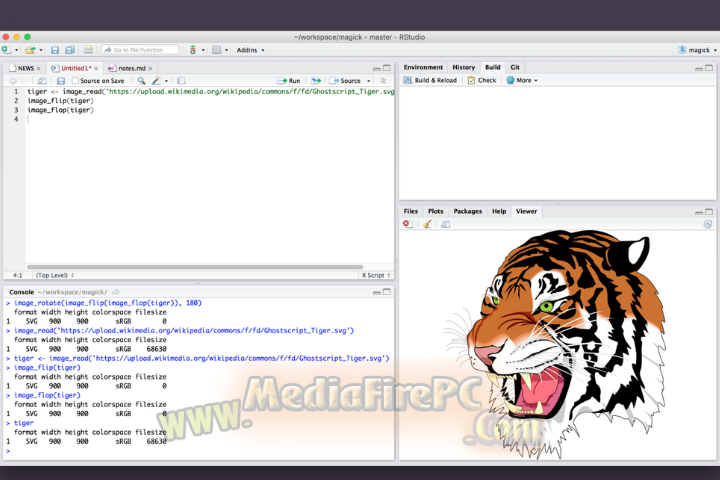Toggle the Source on Save checkbox
The image size is (720, 480).
pyautogui.click(x=75, y=81)
